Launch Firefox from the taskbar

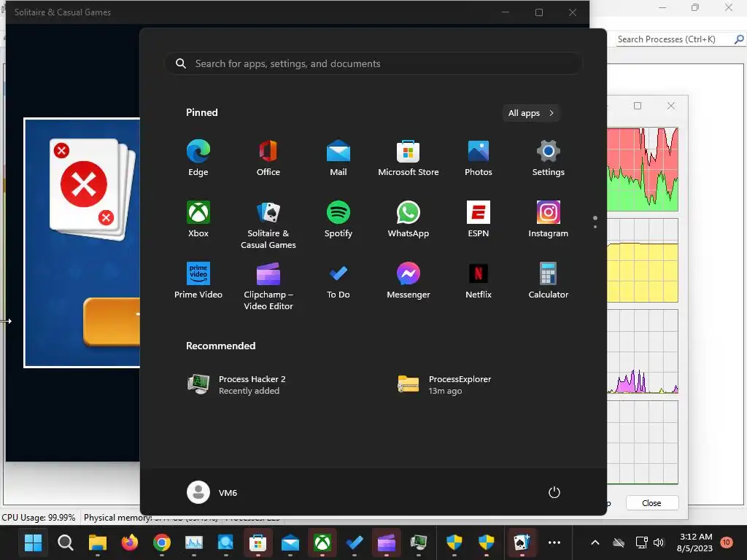point(130,542)
